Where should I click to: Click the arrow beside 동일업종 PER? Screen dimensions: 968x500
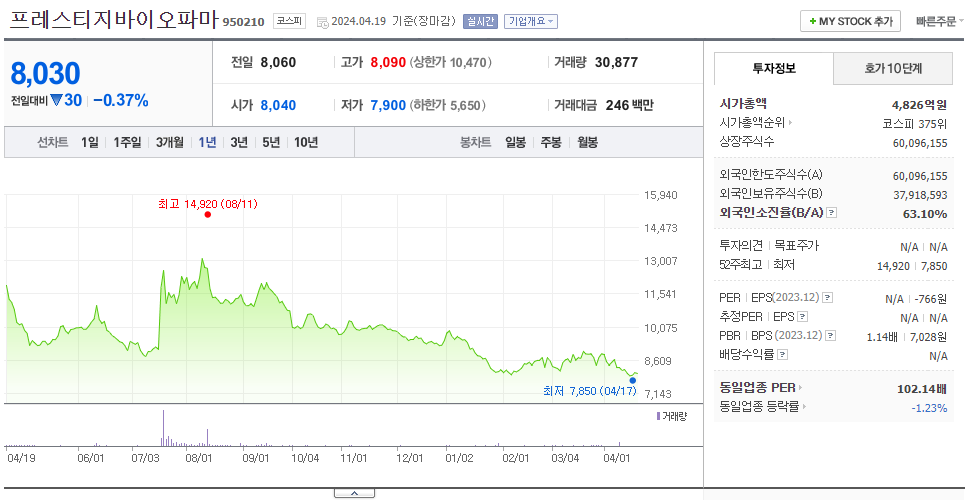pos(800,388)
